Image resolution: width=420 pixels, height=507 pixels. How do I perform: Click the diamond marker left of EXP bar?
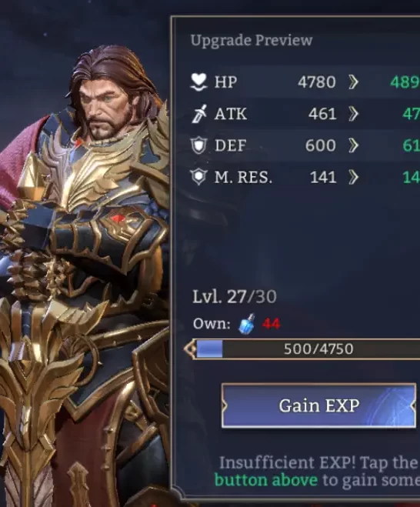(x=190, y=349)
